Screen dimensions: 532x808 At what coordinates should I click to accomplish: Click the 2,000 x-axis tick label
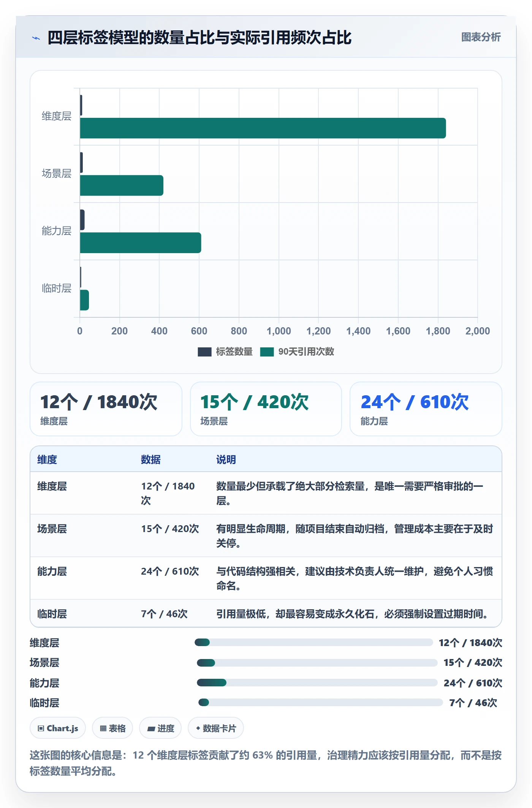tap(478, 331)
